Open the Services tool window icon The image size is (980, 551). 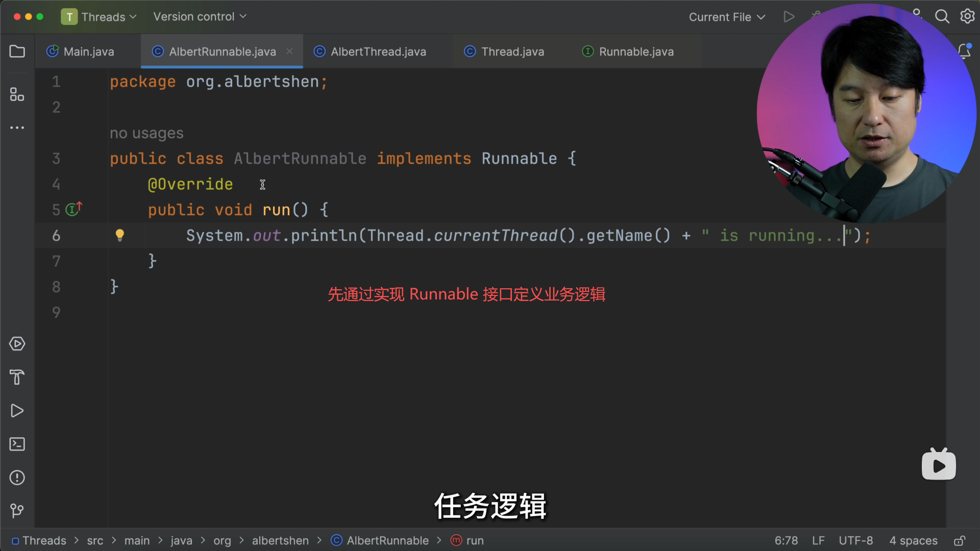pyautogui.click(x=17, y=344)
